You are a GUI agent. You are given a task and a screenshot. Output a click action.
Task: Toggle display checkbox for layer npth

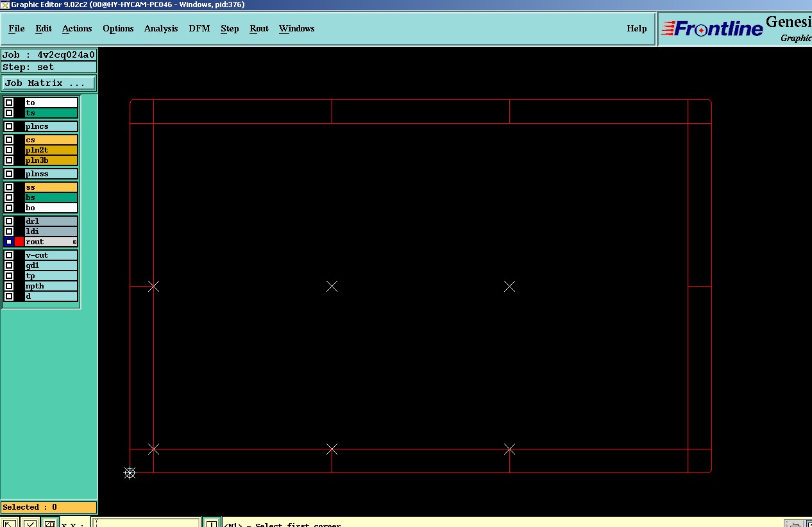pyautogui.click(x=9, y=286)
